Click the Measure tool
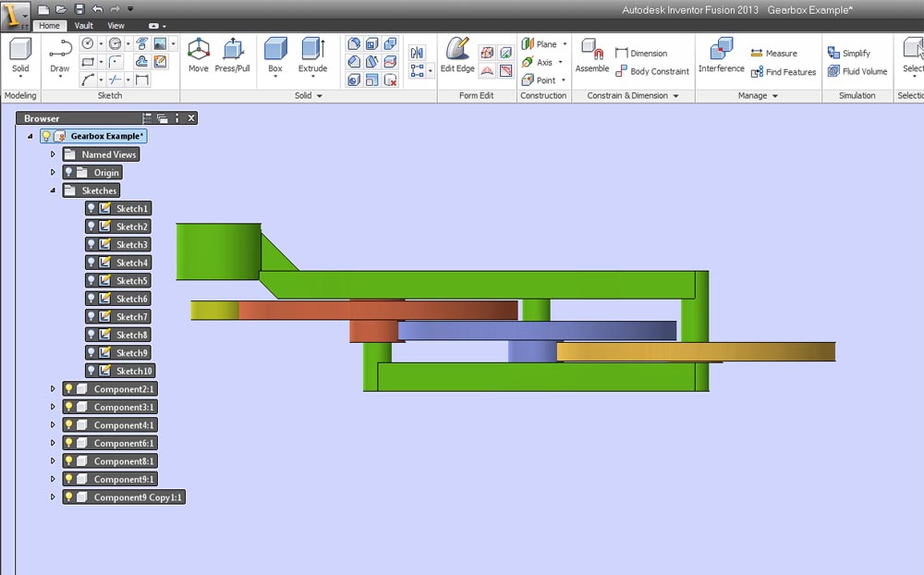 (x=773, y=53)
